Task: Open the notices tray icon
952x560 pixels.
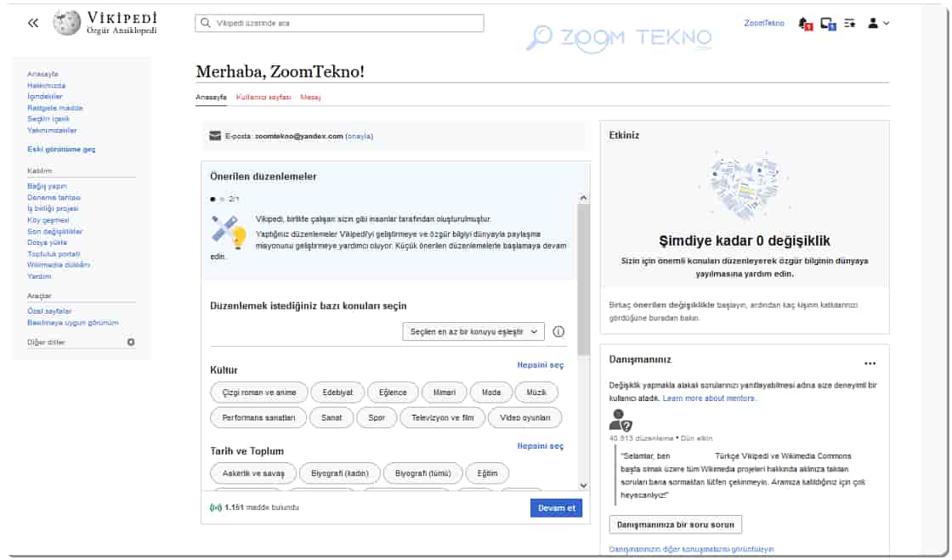Action: click(x=828, y=24)
